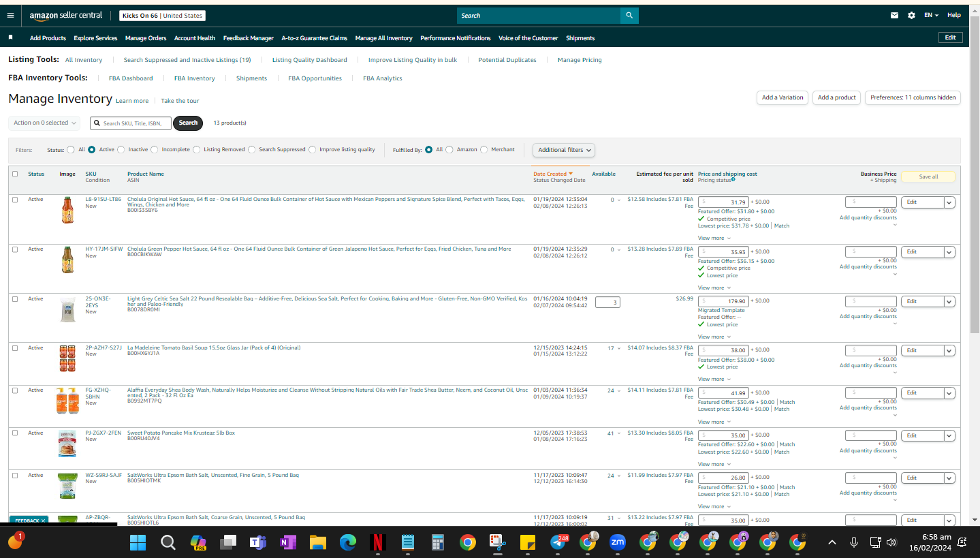Open the EN language dropdown

pyautogui.click(x=931, y=15)
